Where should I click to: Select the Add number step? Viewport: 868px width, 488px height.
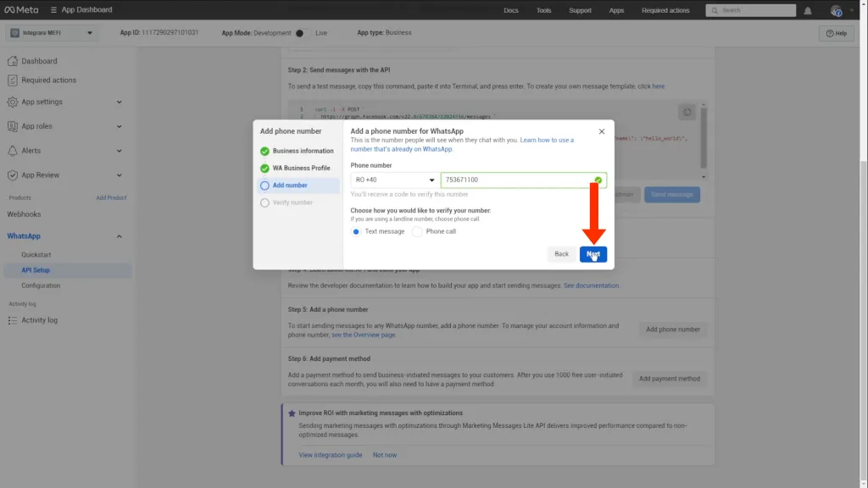point(298,186)
